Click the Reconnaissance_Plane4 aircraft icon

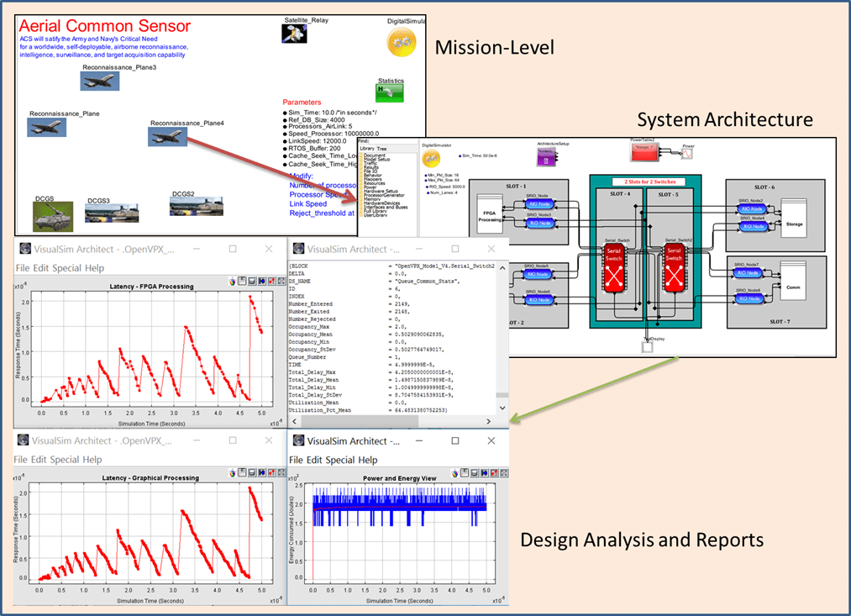click(x=167, y=135)
